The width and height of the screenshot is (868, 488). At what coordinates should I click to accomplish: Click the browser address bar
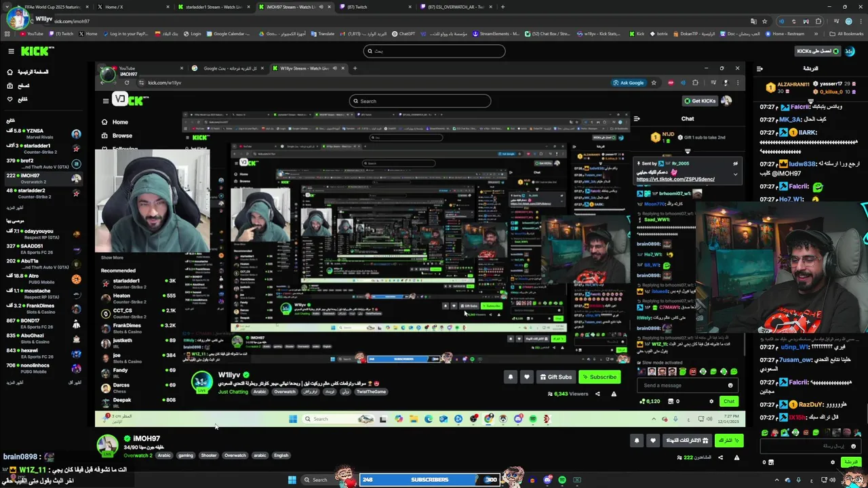coord(400,21)
